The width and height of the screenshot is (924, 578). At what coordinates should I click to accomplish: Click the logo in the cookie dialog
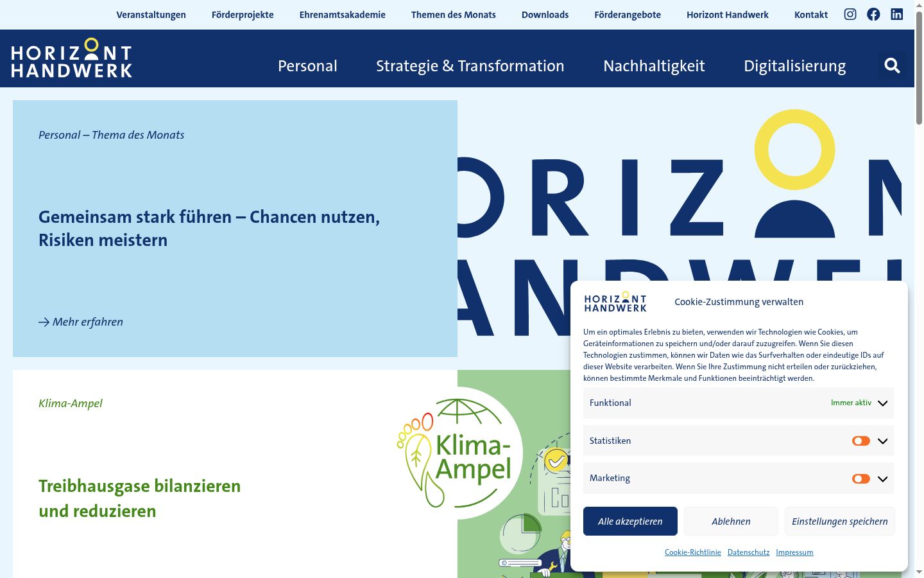(615, 302)
